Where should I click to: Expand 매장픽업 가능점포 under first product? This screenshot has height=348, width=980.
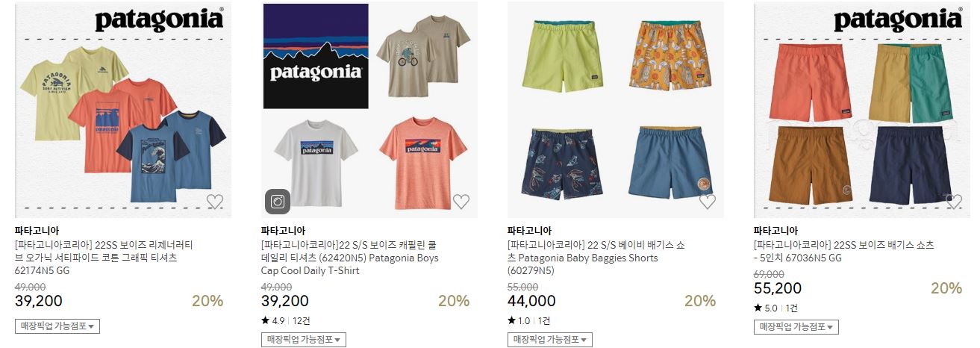click(57, 326)
